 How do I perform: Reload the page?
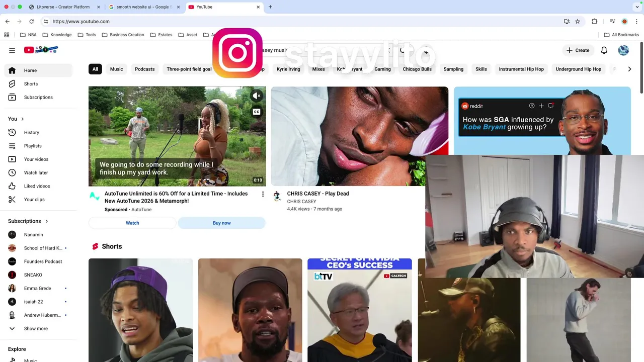pyautogui.click(x=31, y=22)
